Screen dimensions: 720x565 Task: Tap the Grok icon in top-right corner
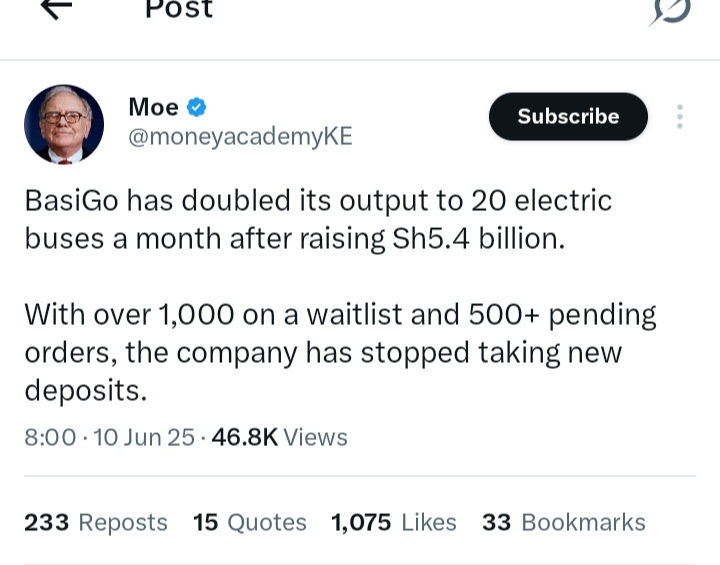pyautogui.click(x=670, y=10)
